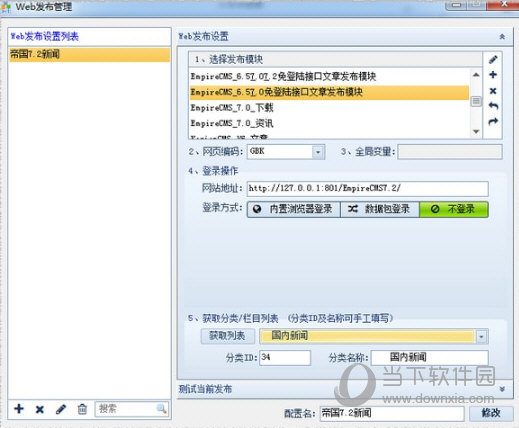Select 数据包登录 login mode
The image size is (519, 428).
tap(379, 209)
